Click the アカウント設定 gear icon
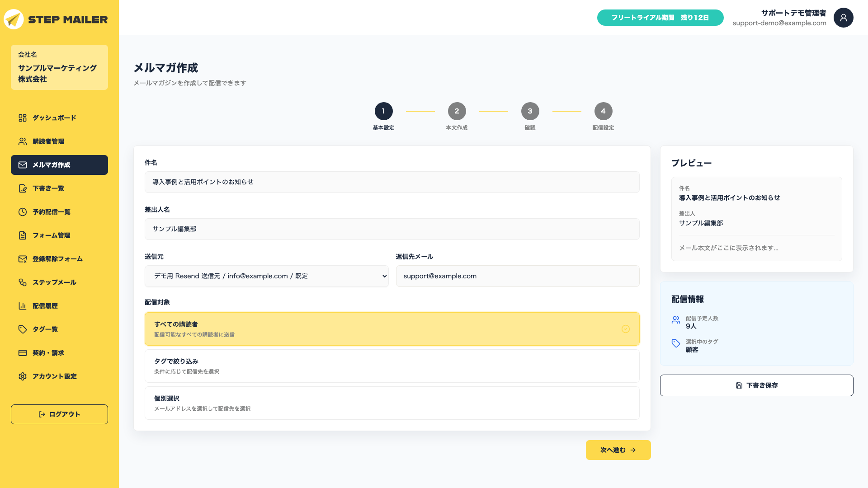Screen dimensions: 868x488 pyautogui.click(x=23, y=376)
